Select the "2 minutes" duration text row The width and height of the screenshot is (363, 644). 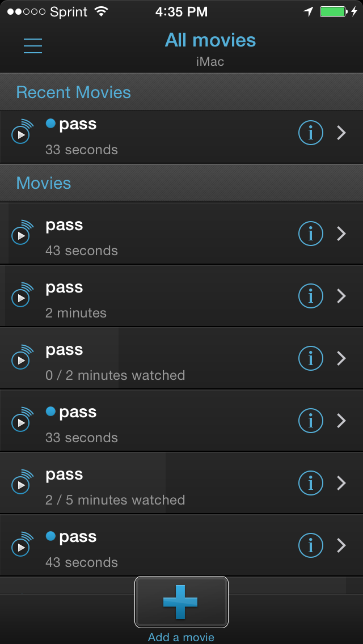(x=76, y=313)
